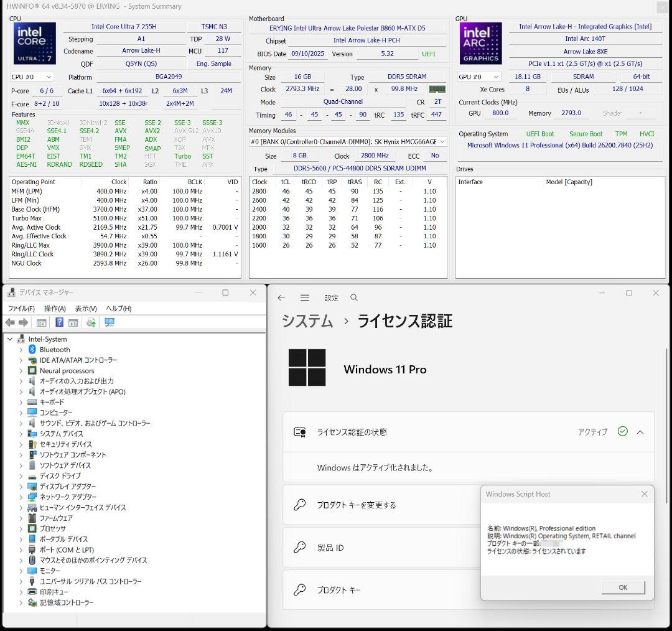The height and width of the screenshot is (631, 672).
Task: Select the IDE ATA/ATAPI コントローラー tree item
Action: tap(78, 360)
